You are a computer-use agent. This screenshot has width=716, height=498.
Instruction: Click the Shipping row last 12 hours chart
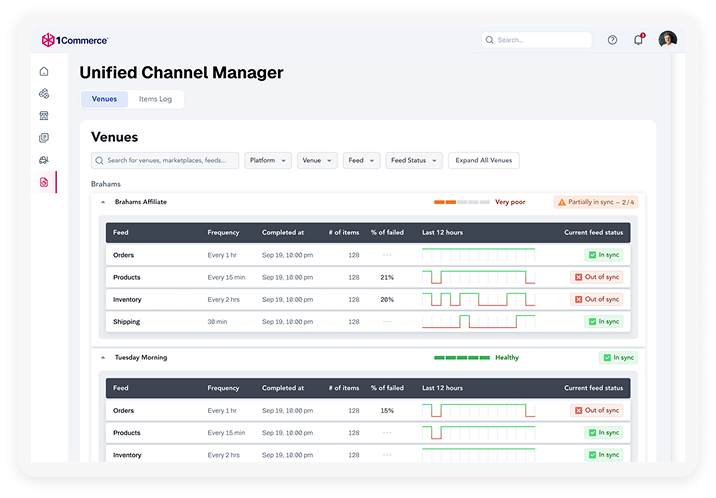click(478, 322)
